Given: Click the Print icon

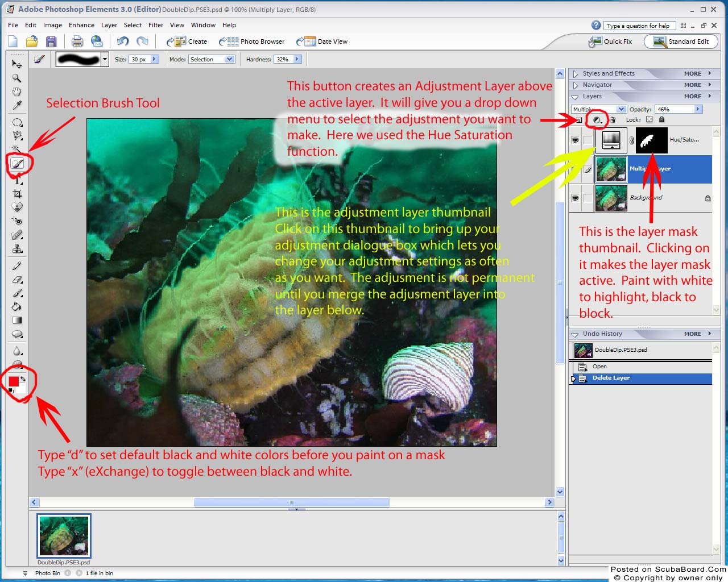Looking at the screenshot, I should pos(77,41).
